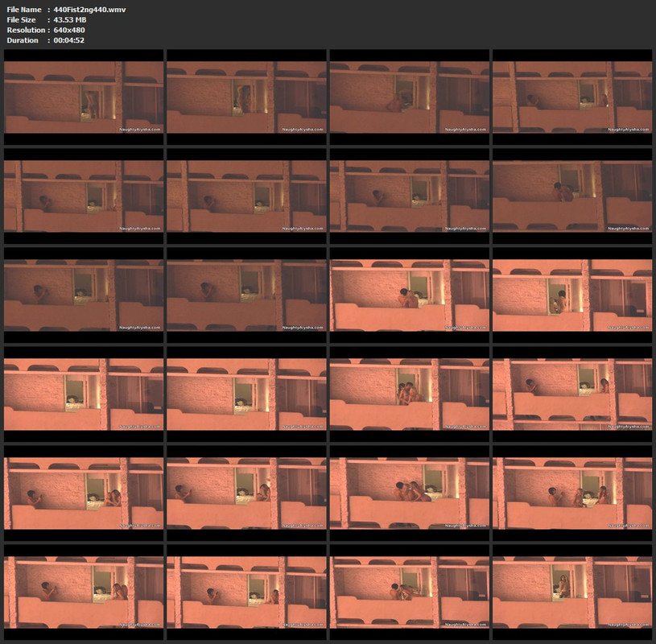Open first-row, fourth-column frame thumbnail
This screenshot has height=644, width=656.
[572, 97]
